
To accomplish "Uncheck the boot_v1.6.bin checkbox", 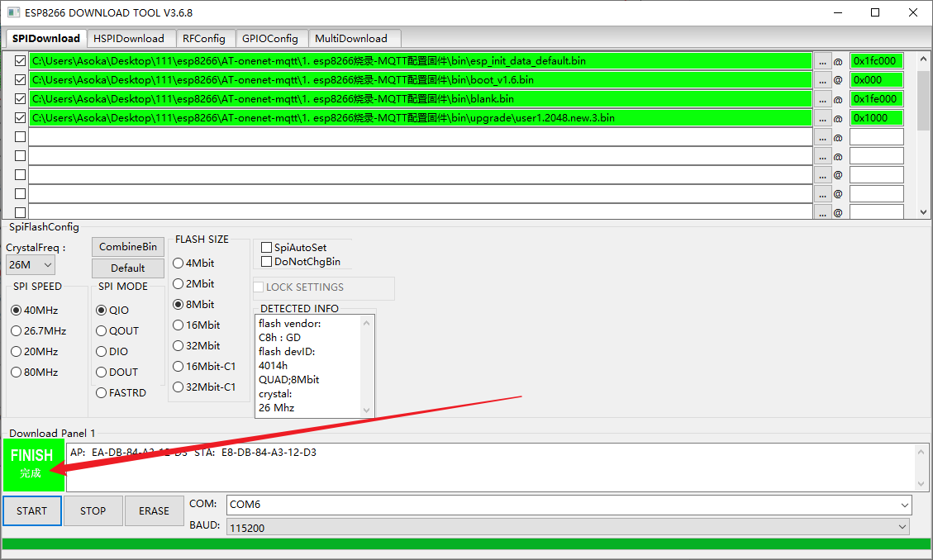I will coord(20,79).
